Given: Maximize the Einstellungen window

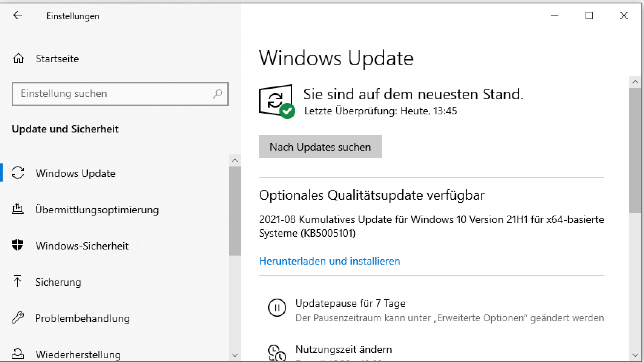Looking at the screenshot, I should pyautogui.click(x=589, y=15).
